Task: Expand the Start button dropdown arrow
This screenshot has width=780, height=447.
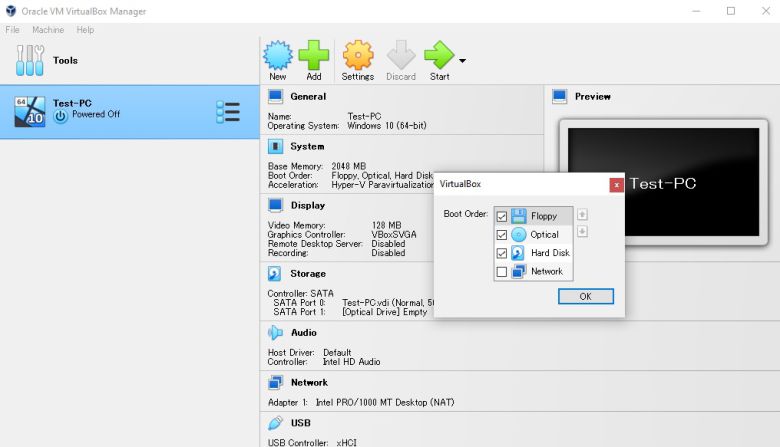Action: click(x=462, y=61)
